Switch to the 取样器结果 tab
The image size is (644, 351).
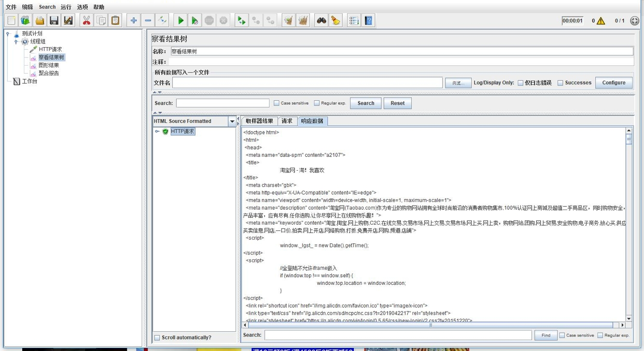[259, 121]
